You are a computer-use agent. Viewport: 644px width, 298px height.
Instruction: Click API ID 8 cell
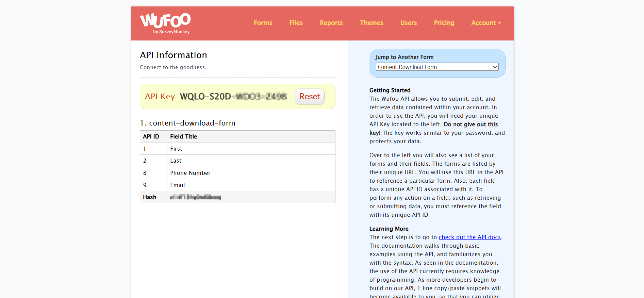153,173
